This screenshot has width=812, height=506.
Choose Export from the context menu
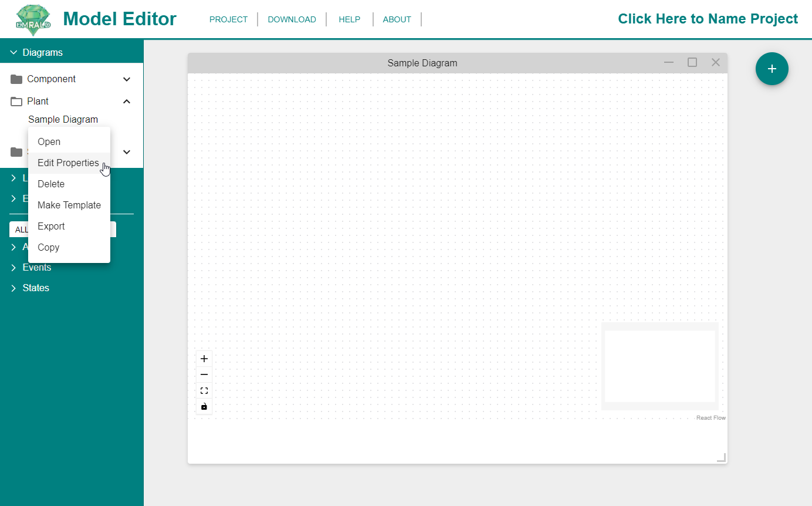point(69,226)
